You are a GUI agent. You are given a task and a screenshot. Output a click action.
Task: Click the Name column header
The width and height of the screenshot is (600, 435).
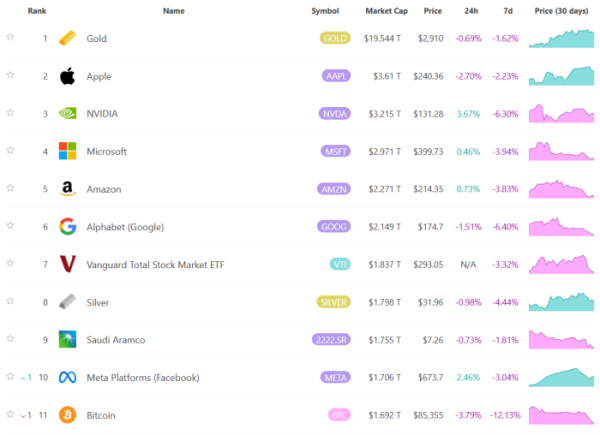click(x=173, y=11)
